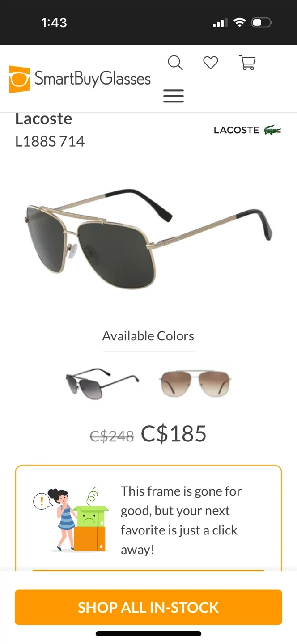The image size is (297, 644).
Task: Tap the Lacoste crocodile emblem
Action: point(272,130)
